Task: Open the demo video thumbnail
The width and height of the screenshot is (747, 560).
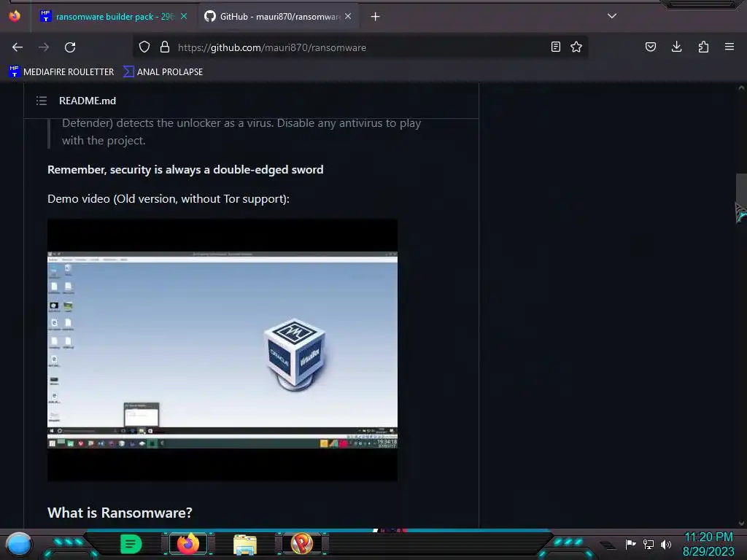Action: (222, 350)
